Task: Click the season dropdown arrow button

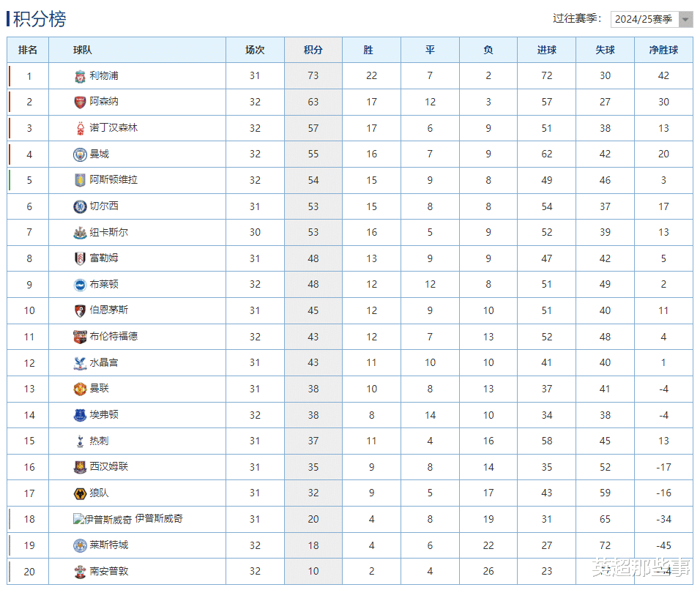Action: (685, 19)
